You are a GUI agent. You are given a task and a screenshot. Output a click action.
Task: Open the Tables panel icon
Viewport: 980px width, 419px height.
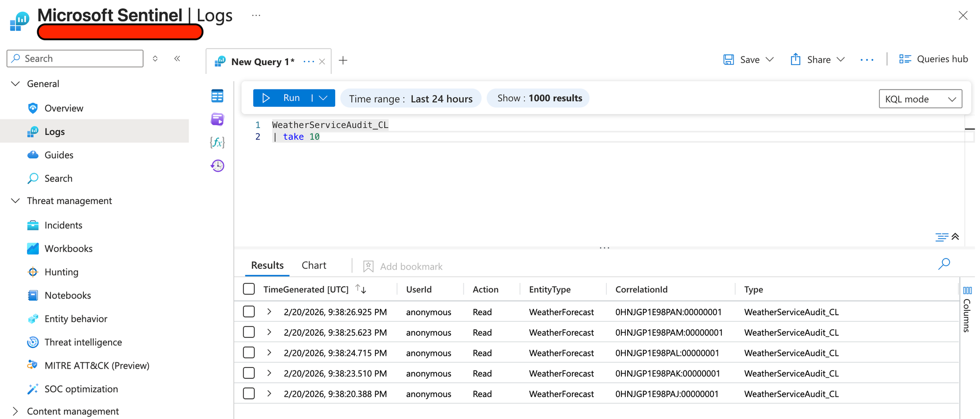(x=217, y=96)
